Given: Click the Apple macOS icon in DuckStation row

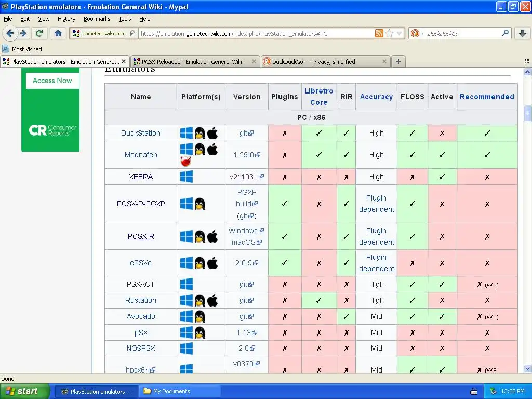Looking at the screenshot, I should [212, 133].
